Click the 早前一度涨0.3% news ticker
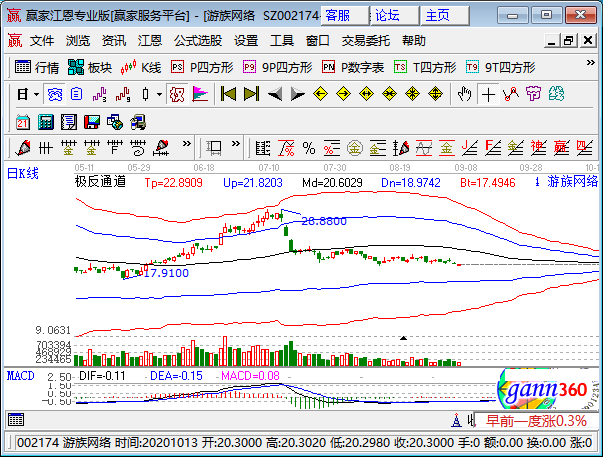The width and height of the screenshot is (603, 457). (x=536, y=421)
